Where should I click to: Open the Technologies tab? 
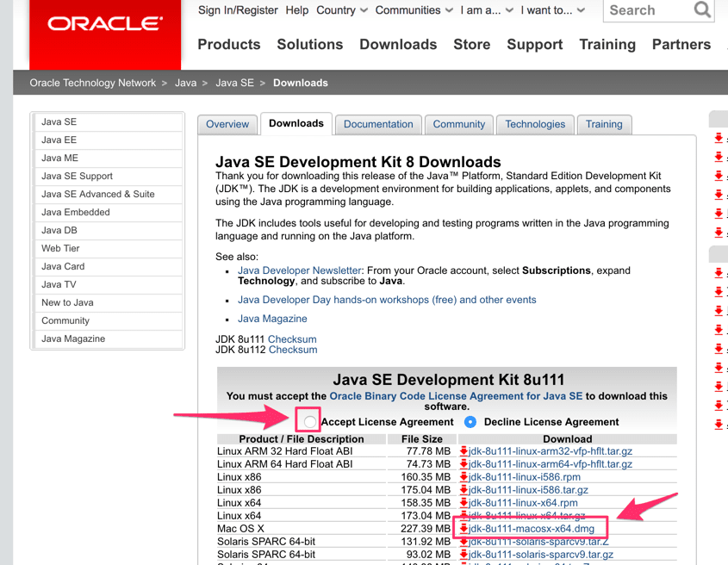pos(535,124)
